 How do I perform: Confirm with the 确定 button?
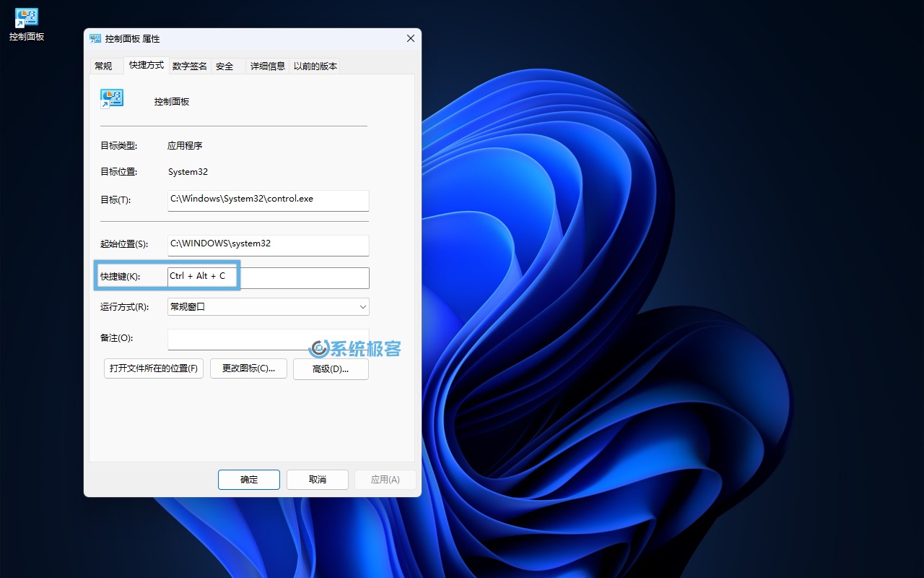[249, 480]
